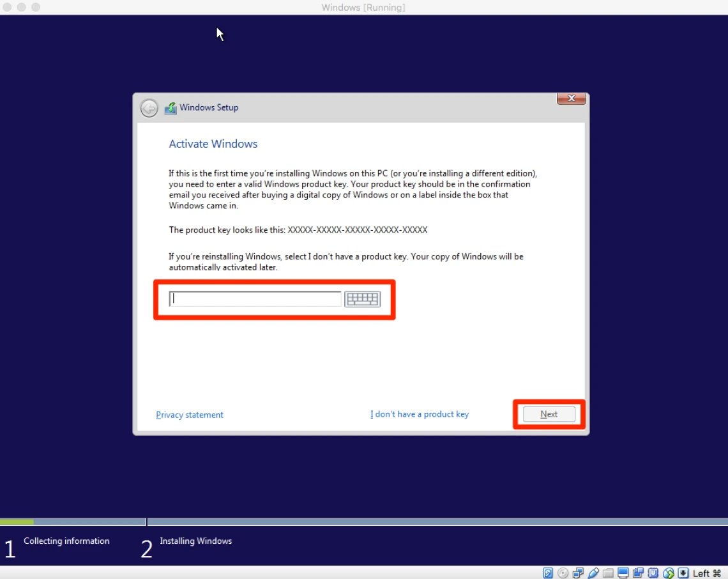
Task: Click the optical disc status icon
Action: [x=563, y=573]
